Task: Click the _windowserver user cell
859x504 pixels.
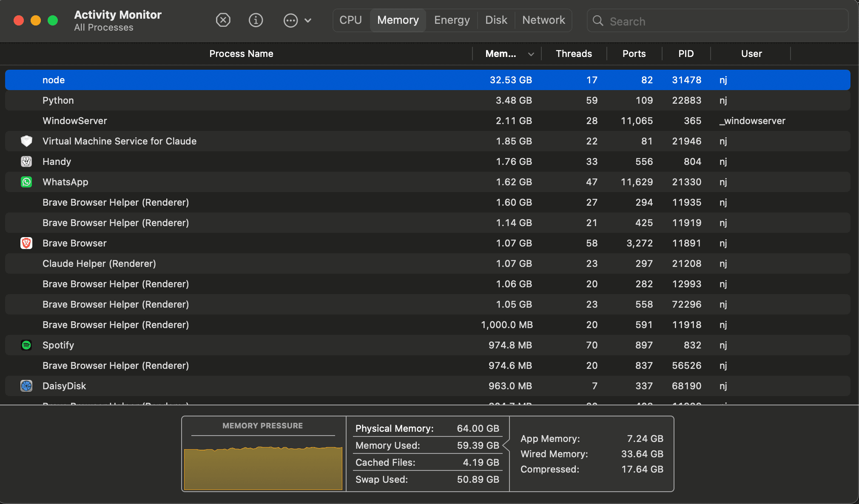Action: coord(752,121)
